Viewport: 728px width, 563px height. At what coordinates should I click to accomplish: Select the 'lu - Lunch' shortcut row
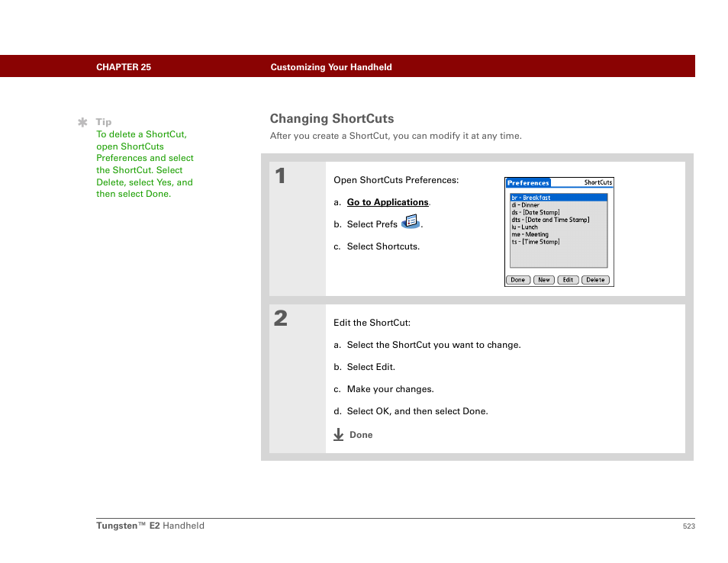click(x=559, y=227)
